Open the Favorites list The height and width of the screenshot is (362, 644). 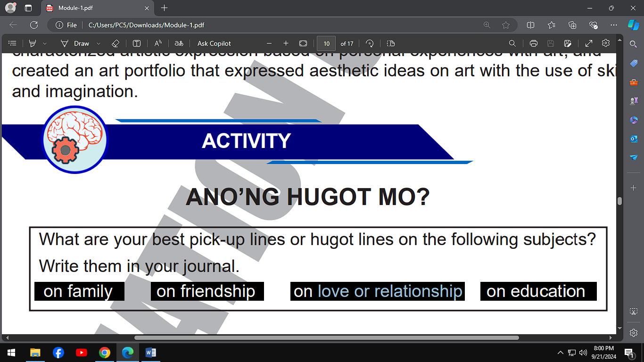click(x=552, y=25)
